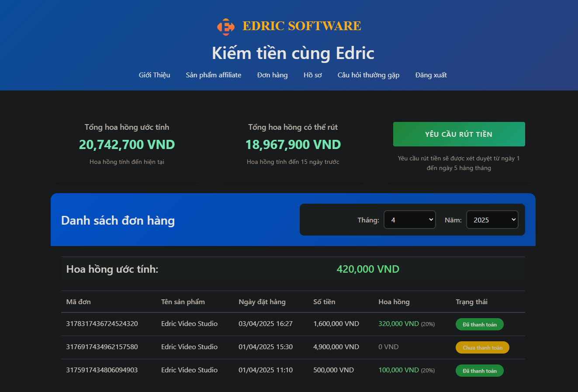Select the Edric Video Studio product name
The height and width of the screenshot is (392, 578).
click(x=189, y=324)
